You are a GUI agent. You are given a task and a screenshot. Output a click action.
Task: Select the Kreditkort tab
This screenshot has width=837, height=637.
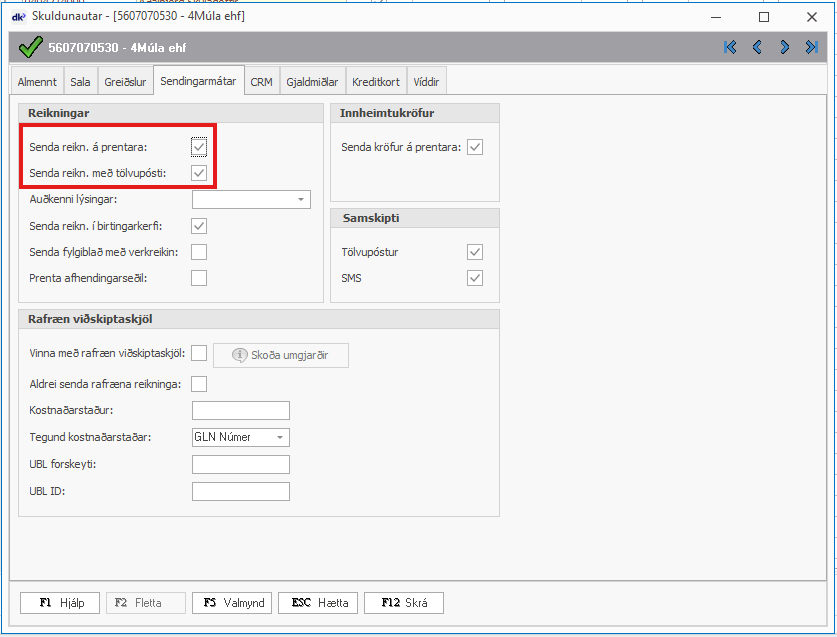(x=376, y=82)
